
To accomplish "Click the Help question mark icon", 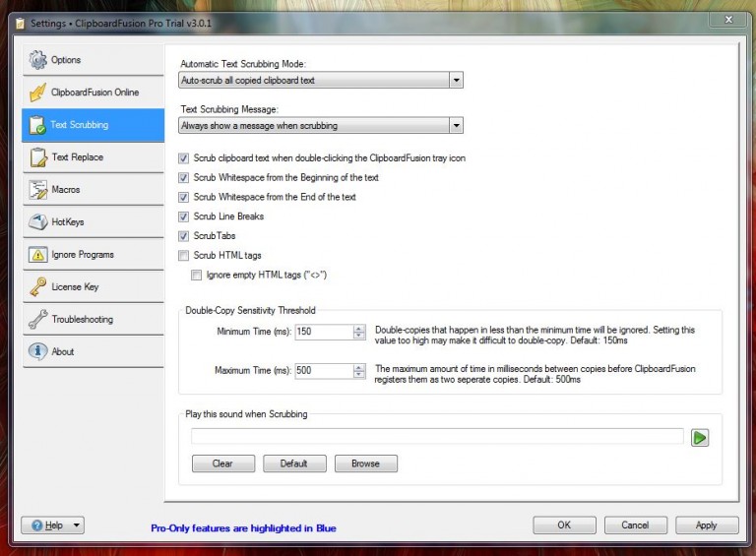I will point(37,525).
